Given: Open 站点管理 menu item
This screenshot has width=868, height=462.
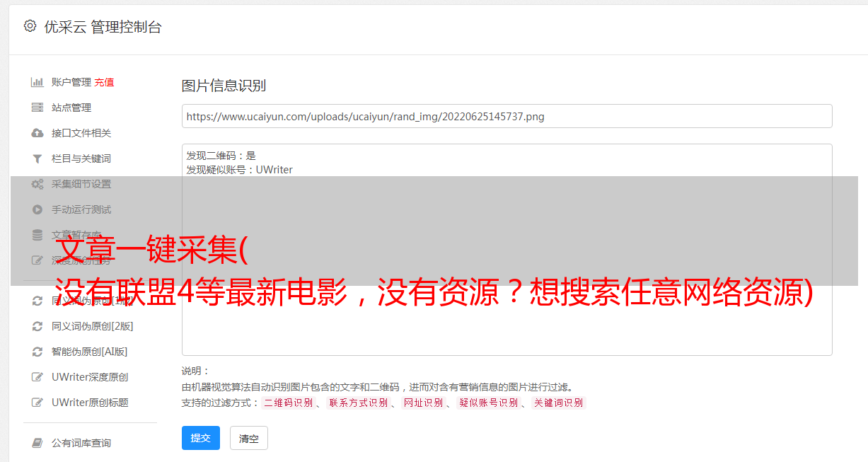Looking at the screenshot, I should click(x=71, y=108).
